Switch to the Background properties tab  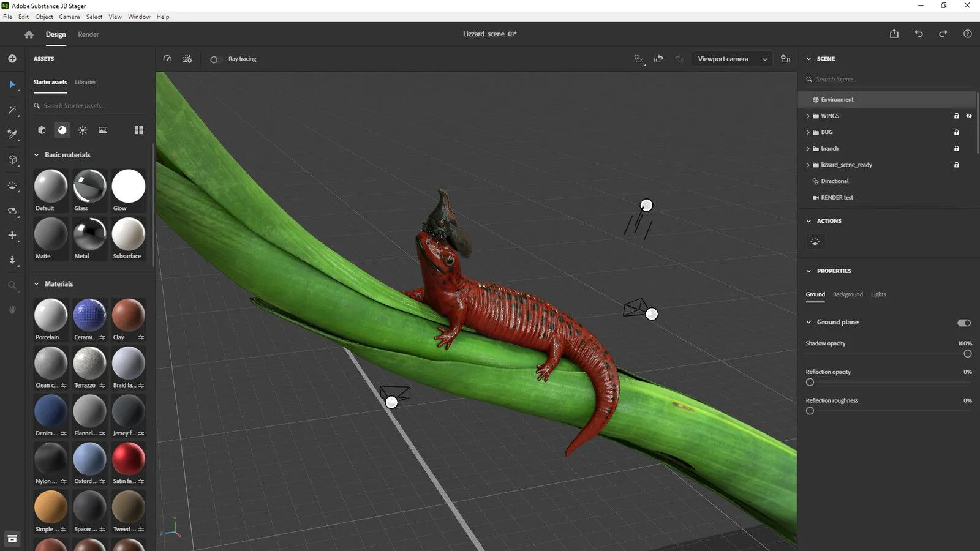848,294
